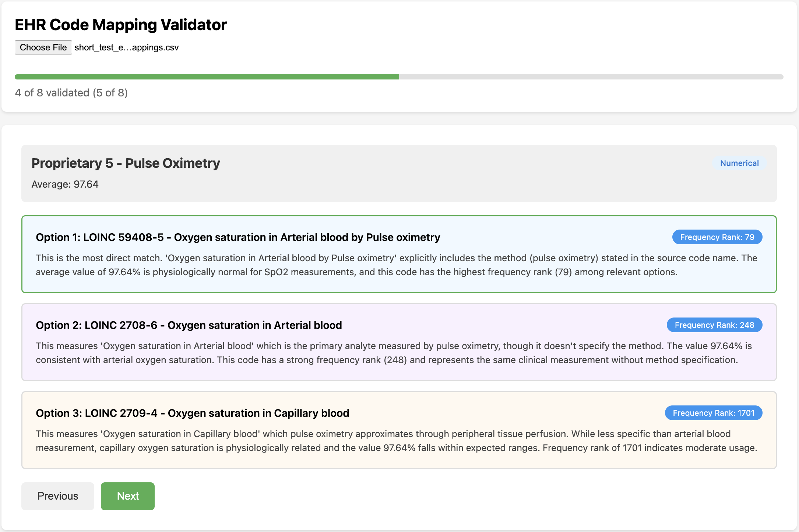Image resolution: width=799 pixels, height=532 pixels.
Task: Click the gray unfilled part of progress bar
Action: click(591, 77)
